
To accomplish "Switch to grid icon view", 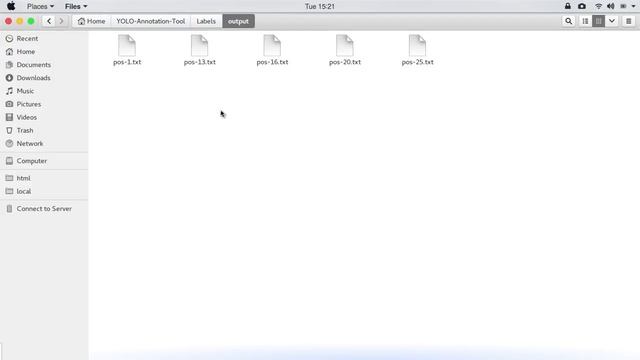I will click(598, 21).
